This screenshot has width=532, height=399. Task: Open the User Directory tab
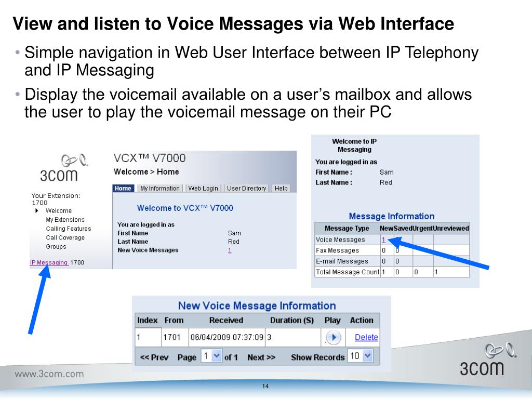[x=246, y=188]
